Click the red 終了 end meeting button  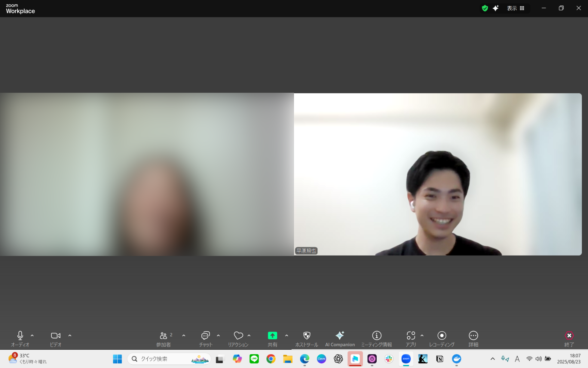pyautogui.click(x=569, y=339)
